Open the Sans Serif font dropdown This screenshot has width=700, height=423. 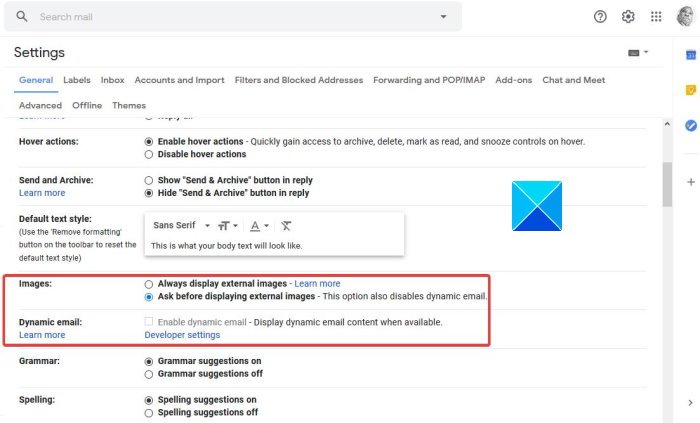[181, 225]
